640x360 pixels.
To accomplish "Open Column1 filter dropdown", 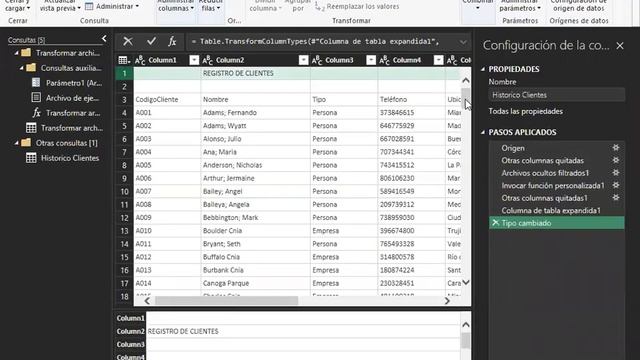I will click(194, 60).
